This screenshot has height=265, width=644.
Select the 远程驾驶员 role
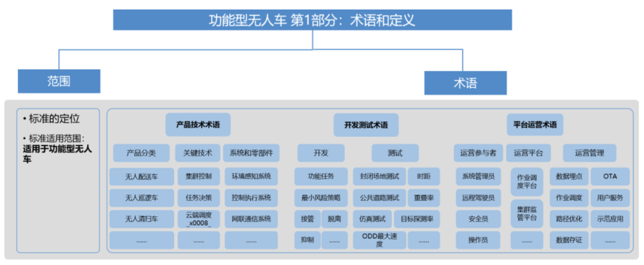[x=478, y=198]
